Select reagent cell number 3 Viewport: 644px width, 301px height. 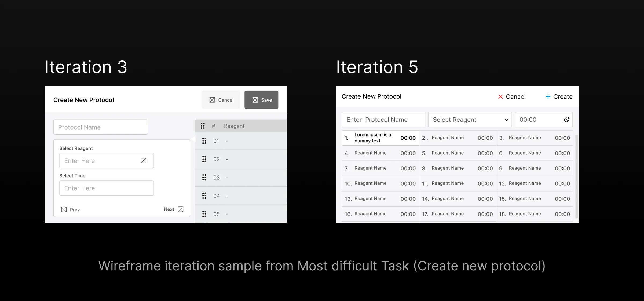[x=535, y=138]
